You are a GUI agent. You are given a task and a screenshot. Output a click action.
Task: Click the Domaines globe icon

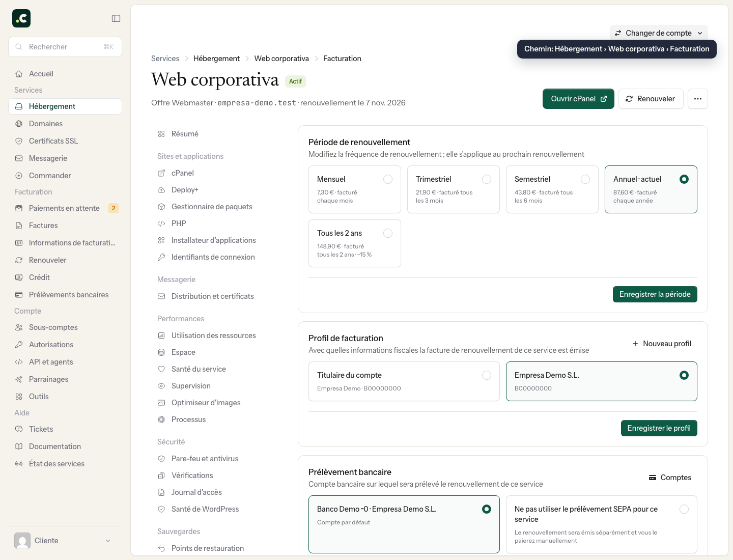click(19, 124)
